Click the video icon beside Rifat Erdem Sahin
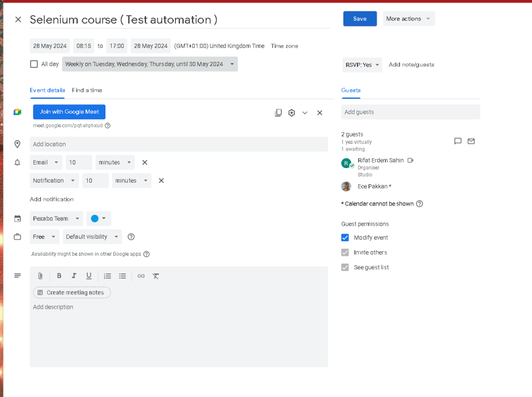532x397 pixels. point(410,160)
